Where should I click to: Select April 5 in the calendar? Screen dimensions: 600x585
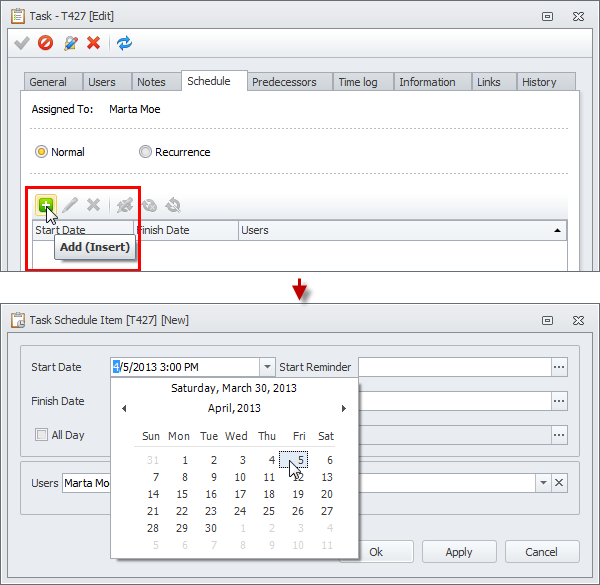coord(293,460)
